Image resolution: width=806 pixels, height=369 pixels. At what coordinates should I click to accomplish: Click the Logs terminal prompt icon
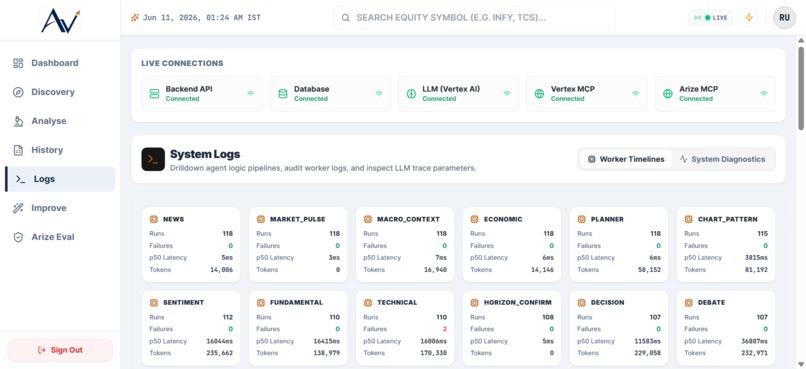(x=21, y=179)
